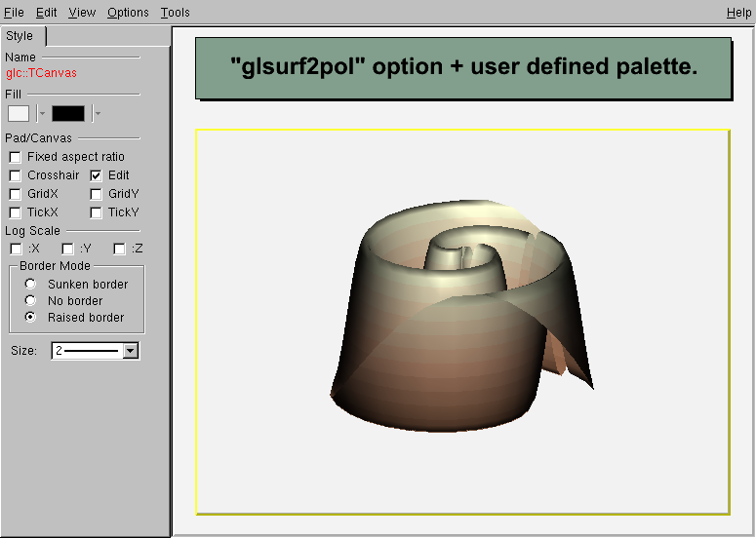Viewport: 756px width, 538px height.
Task: Click the black fill pattern swatch
Action: 68,113
